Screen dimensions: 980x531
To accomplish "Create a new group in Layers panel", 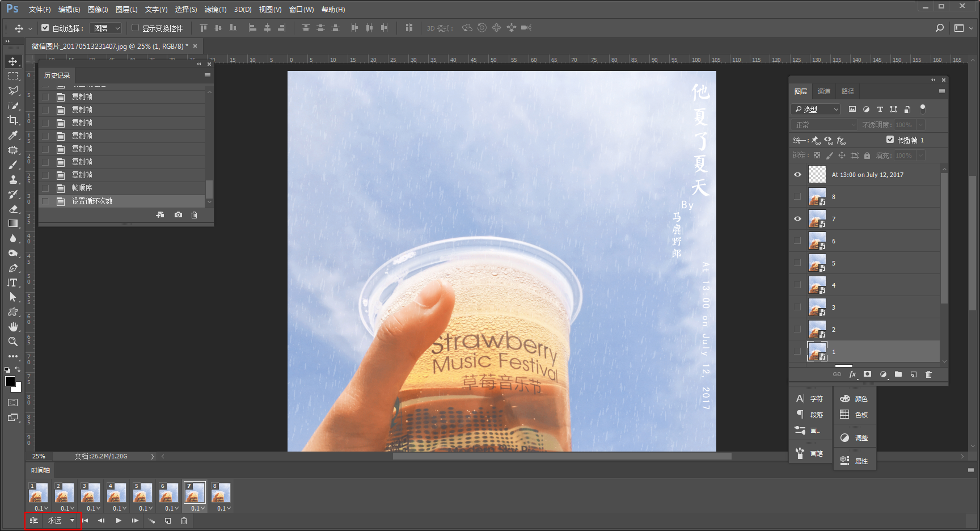I will click(898, 374).
